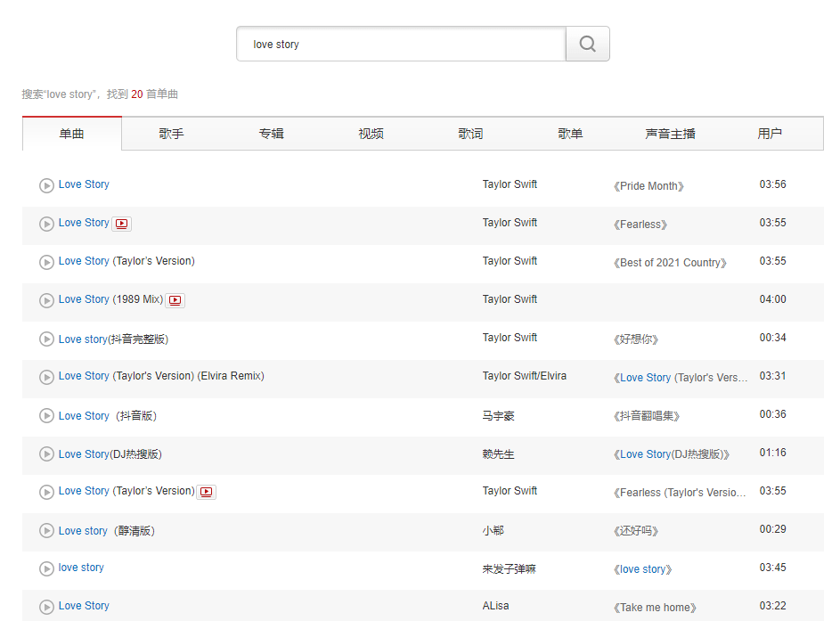
Task: Play Love Story from Best of 2021 Country
Action: pyautogui.click(x=46, y=262)
